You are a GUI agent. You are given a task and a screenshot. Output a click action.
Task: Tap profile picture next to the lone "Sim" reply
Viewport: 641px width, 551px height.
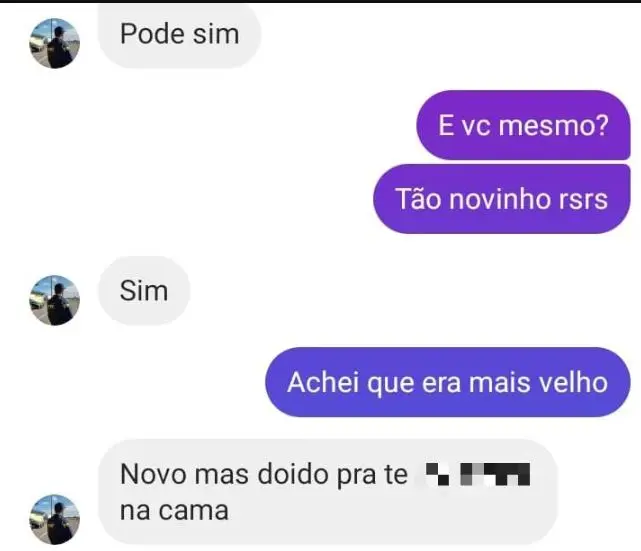pyautogui.click(x=54, y=300)
